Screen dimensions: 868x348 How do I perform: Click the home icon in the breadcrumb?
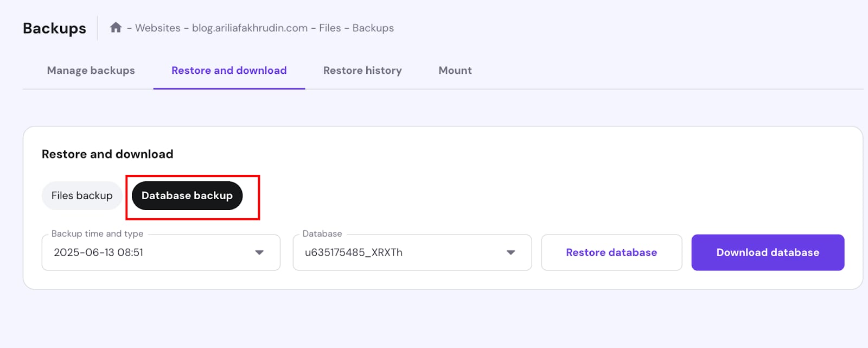pyautogui.click(x=116, y=28)
